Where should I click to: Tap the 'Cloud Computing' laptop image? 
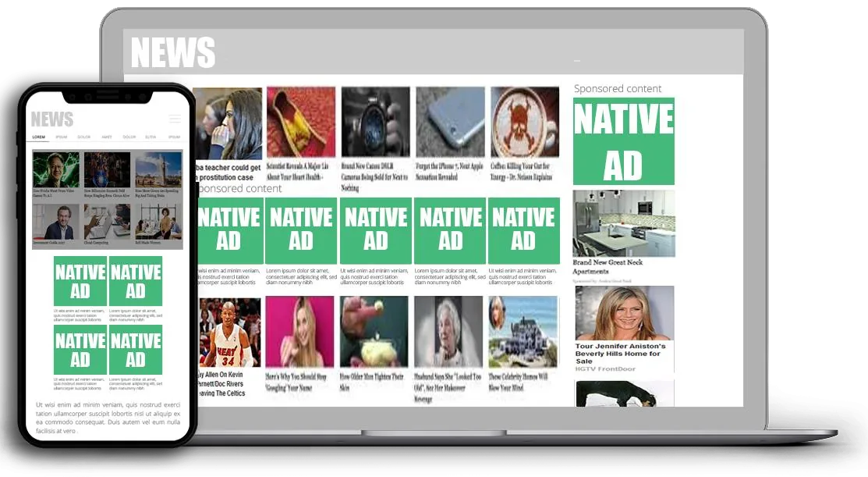click(108, 222)
